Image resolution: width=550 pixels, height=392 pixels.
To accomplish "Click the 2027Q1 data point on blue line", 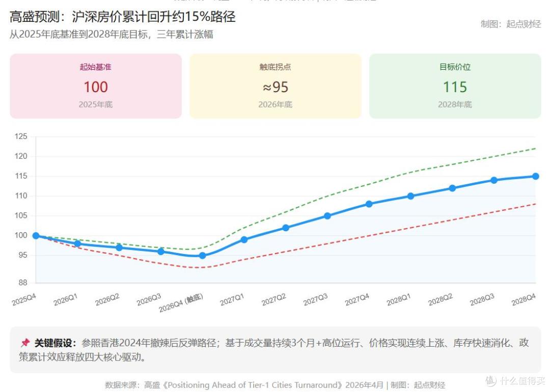I will [x=244, y=240].
